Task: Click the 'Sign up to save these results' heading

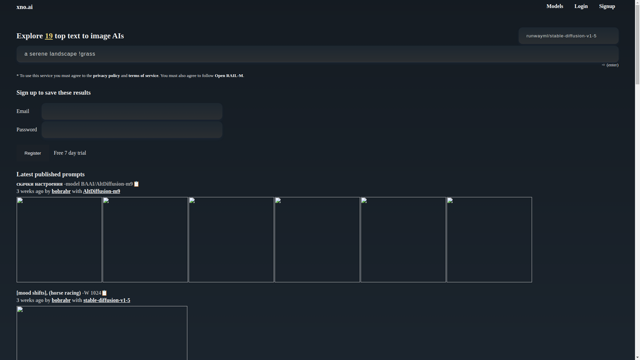Action: 53,93
